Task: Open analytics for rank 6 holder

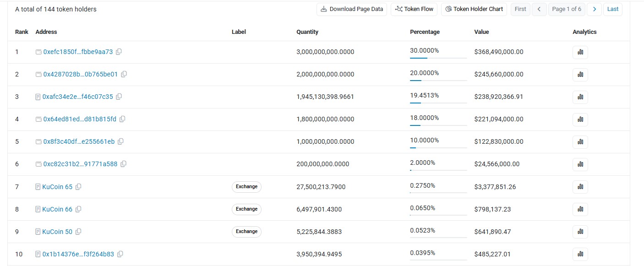Action: (580, 164)
